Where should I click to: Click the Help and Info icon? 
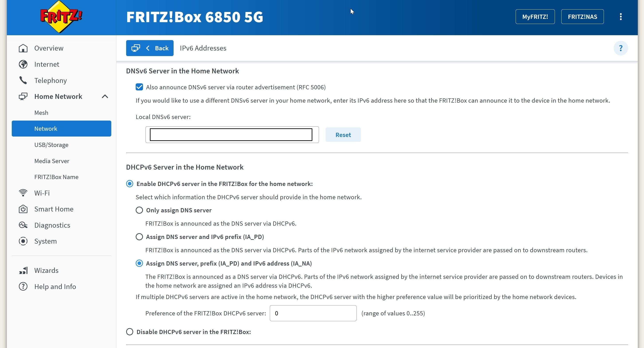(x=23, y=287)
